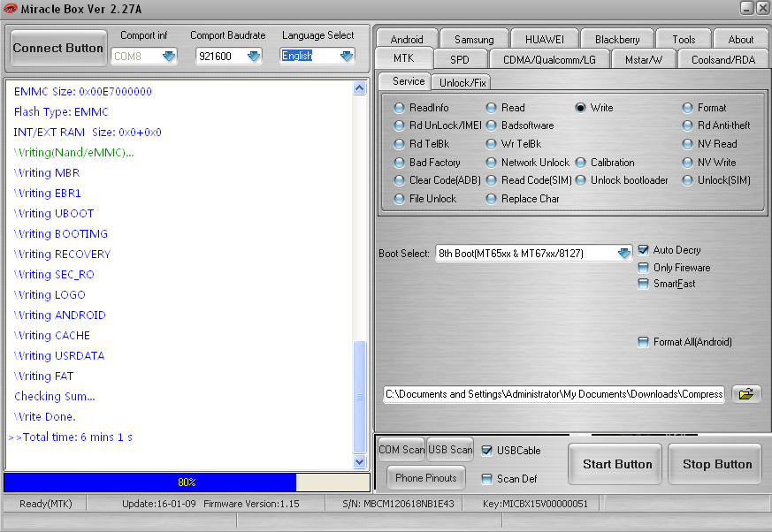Select the NV Write option
Viewport: 772px width, 532px height.
click(x=687, y=163)
